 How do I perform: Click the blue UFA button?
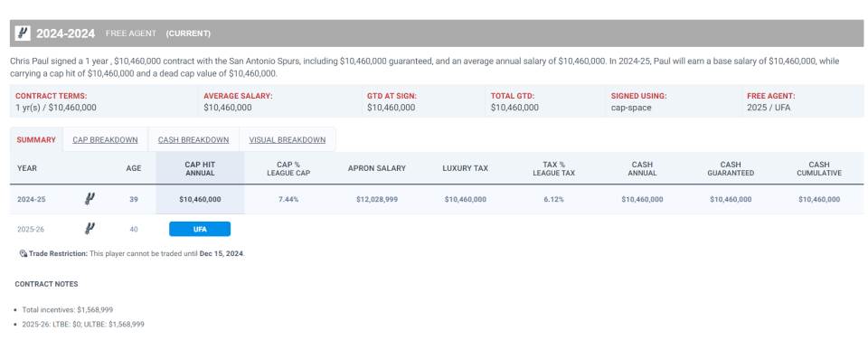coord(200,229)
